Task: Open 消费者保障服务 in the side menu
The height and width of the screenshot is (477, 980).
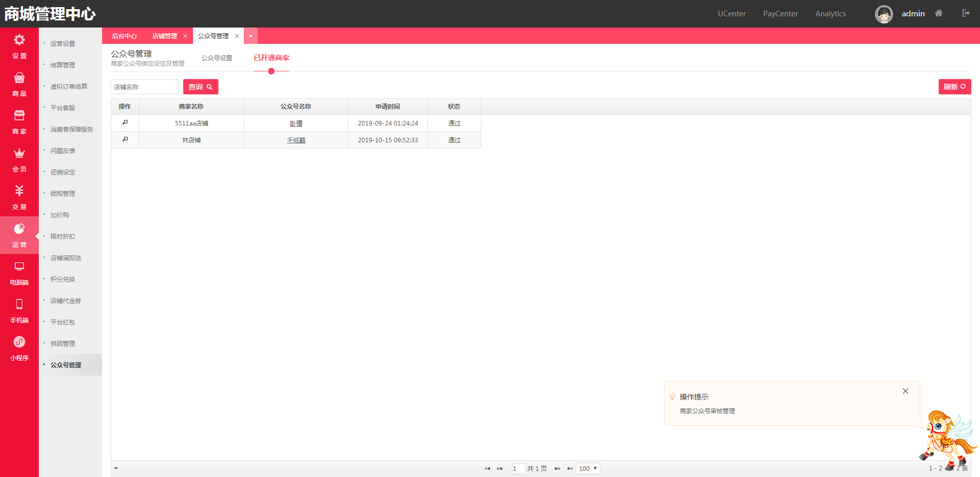Action: tap(72, 129)
